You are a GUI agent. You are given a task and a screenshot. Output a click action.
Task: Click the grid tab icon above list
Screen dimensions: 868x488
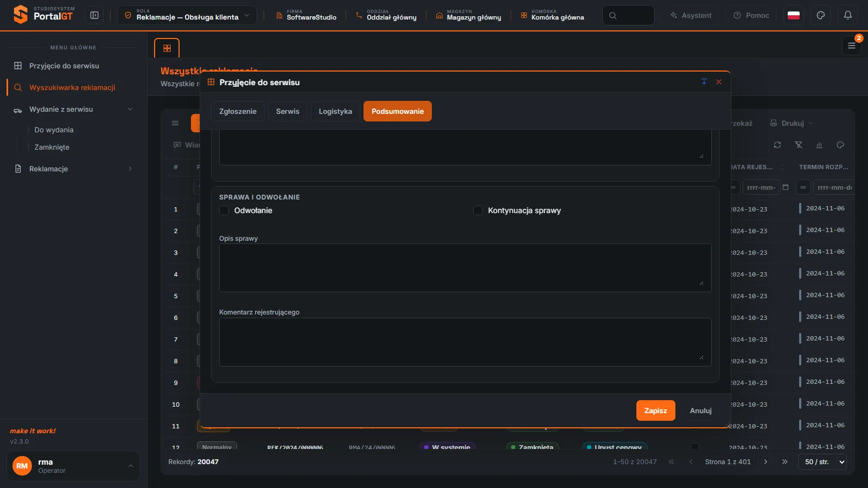167,48
